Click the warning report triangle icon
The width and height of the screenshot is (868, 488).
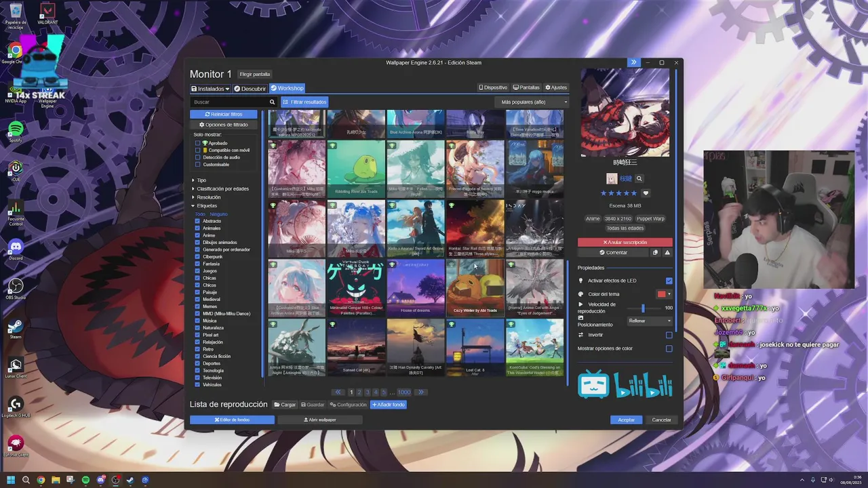667,253
